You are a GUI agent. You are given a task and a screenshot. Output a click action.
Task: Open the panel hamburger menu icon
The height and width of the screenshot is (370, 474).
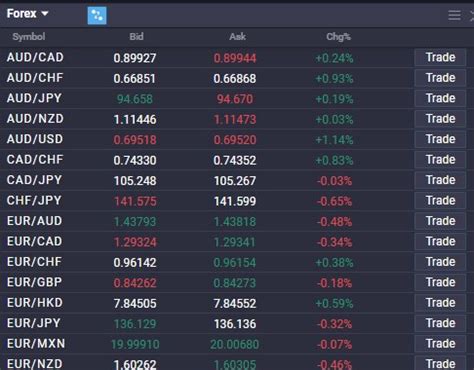pyautogui.click(x=454, y=15)
